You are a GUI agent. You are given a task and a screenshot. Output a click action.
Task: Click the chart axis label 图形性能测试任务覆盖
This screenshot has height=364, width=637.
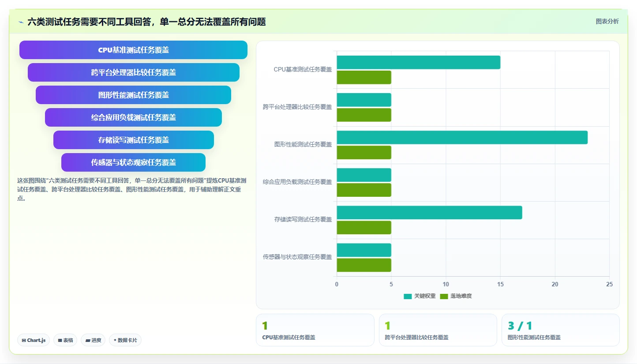pos(303,144)
